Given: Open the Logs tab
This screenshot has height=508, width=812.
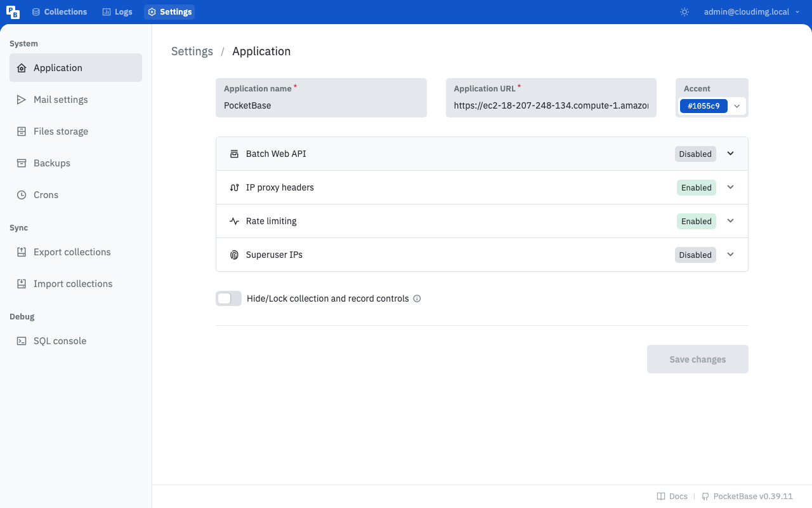Looking at the screenshot, I should point(117,12).
